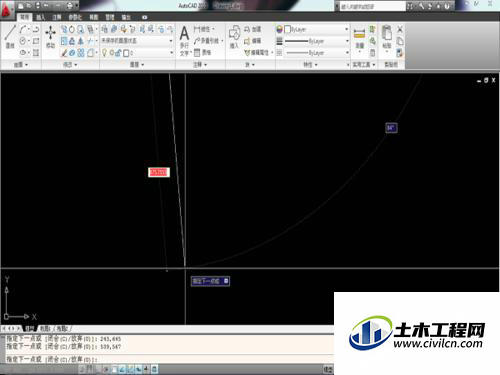
Task: Expand the Annotation (注释) panel title
Action: 200,65
